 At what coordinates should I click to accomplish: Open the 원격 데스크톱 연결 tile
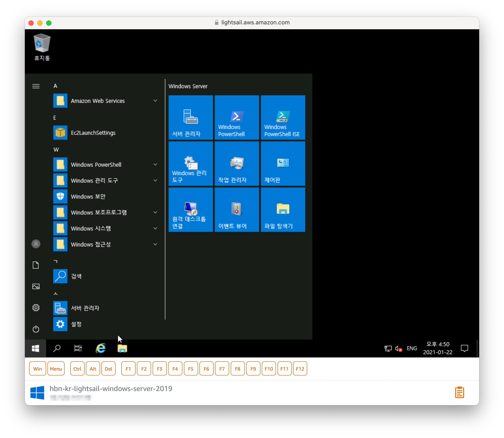click(x=191, y=210)
